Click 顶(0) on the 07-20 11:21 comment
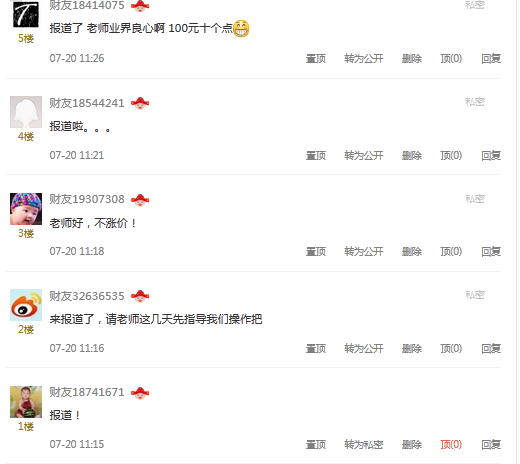520x464 pixels. click(451, 155)
